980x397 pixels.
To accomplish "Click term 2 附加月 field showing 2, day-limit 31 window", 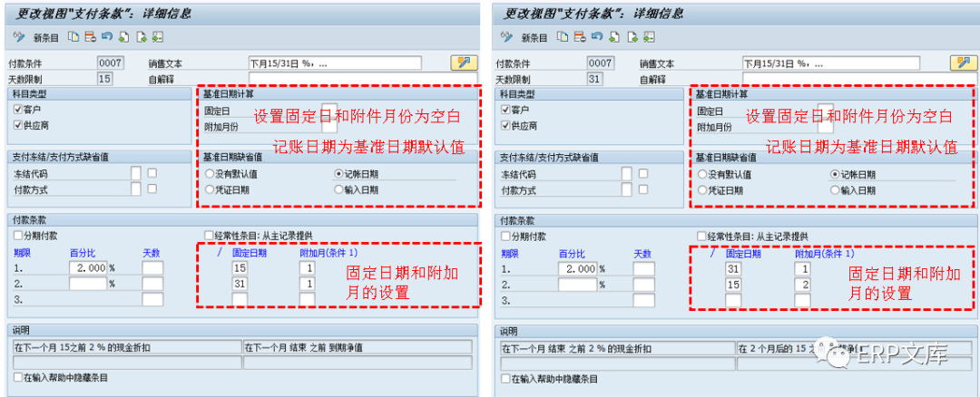I will 802,284.
